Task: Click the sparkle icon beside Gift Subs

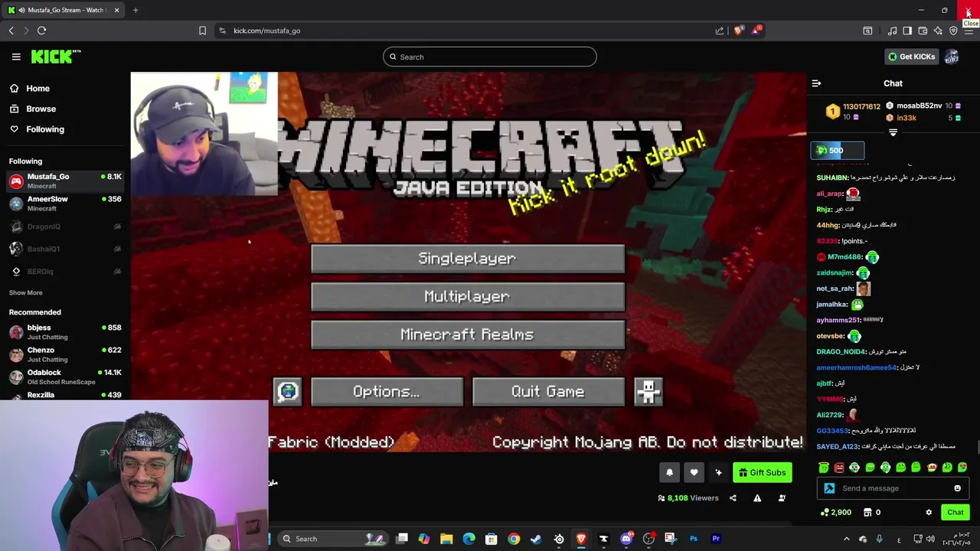Action: pyautogui.click(x=718, y=472)
